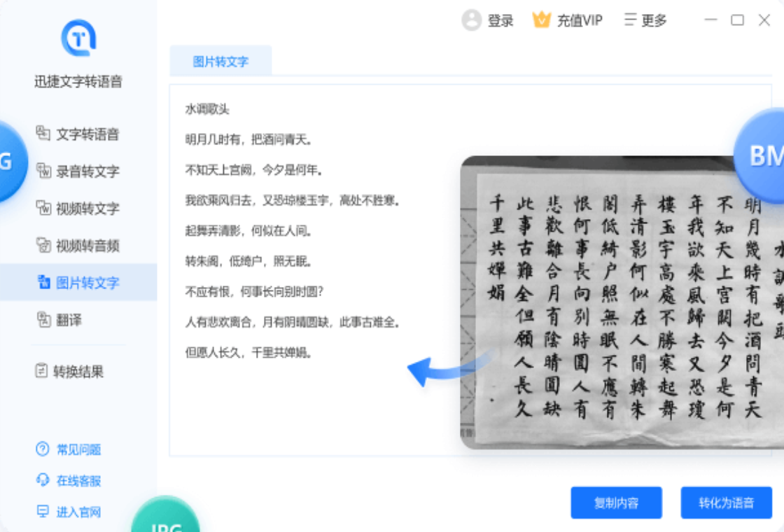Viewport: 784px width, 532px height.
Task: Visit official site via 进入官网
Action: [x=71, y=512]
